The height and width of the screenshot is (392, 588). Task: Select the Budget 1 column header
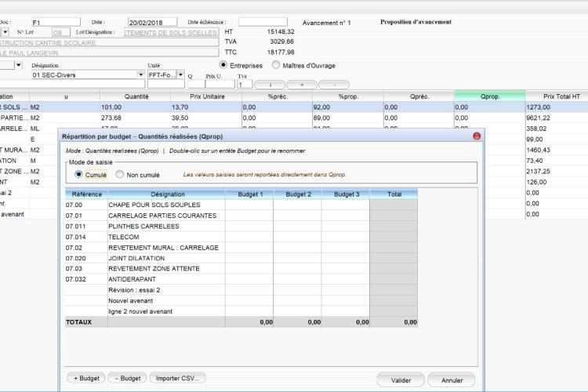coord(250,194)
